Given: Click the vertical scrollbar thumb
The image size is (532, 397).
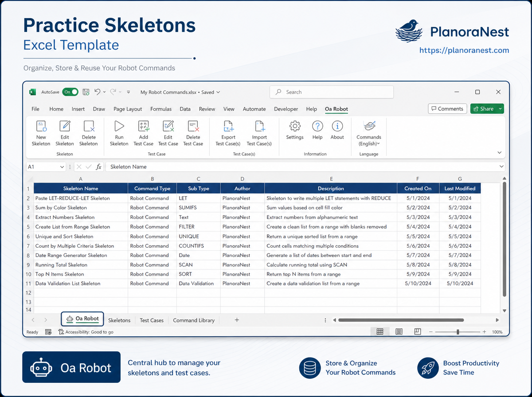Looking at the screenshot, I should point(505,239).
